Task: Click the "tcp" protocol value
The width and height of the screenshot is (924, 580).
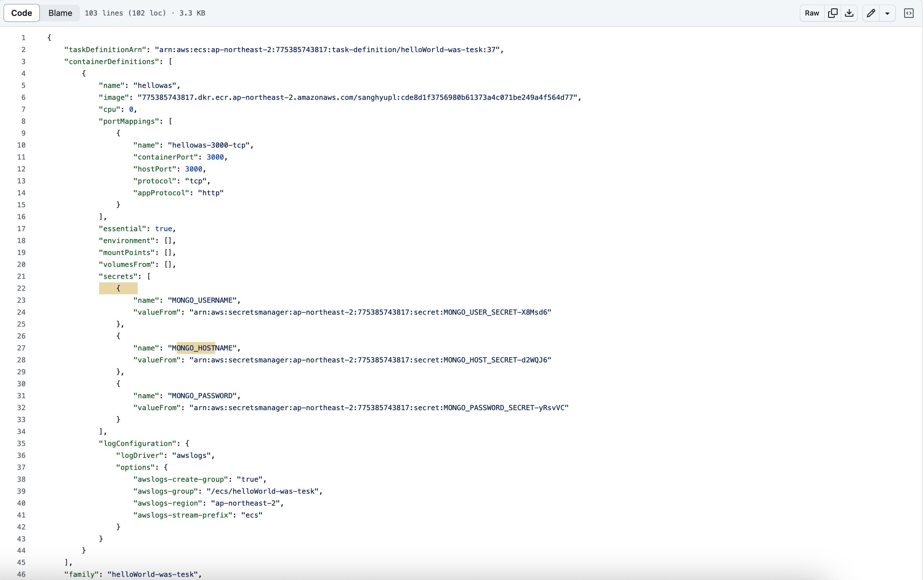Action: 196,181
